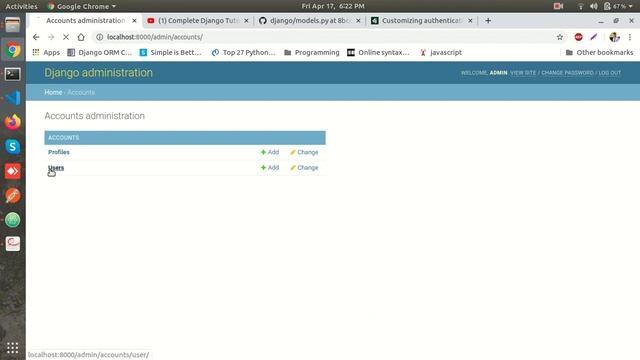Switch to the Customizing authentication tab

pos(422,20)
